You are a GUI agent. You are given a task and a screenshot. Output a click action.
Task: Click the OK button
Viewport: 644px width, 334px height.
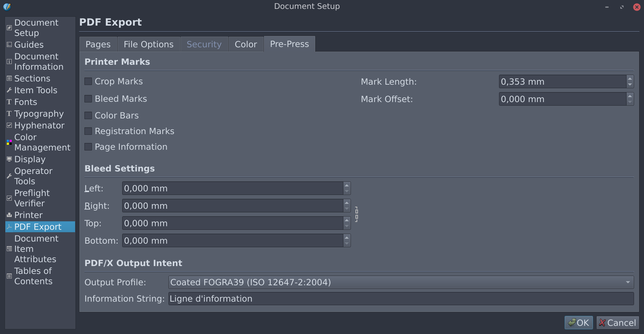tap(578, 323)
